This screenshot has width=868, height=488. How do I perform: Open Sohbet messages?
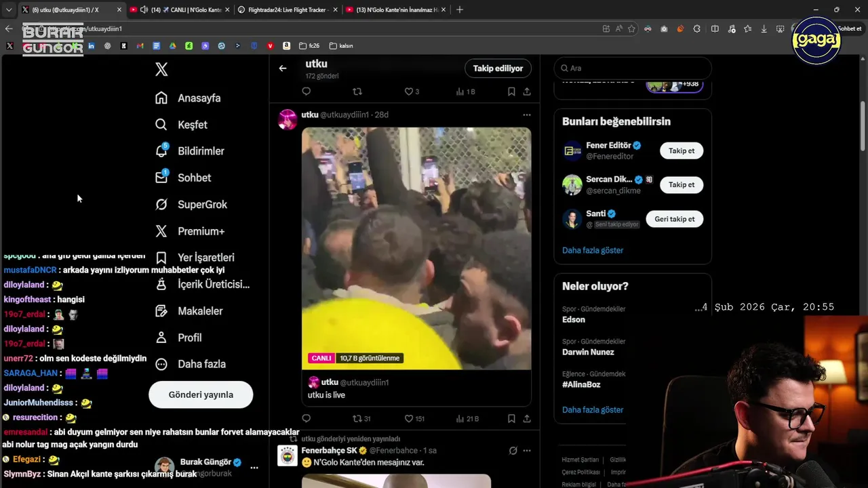(x=183, y=178)
